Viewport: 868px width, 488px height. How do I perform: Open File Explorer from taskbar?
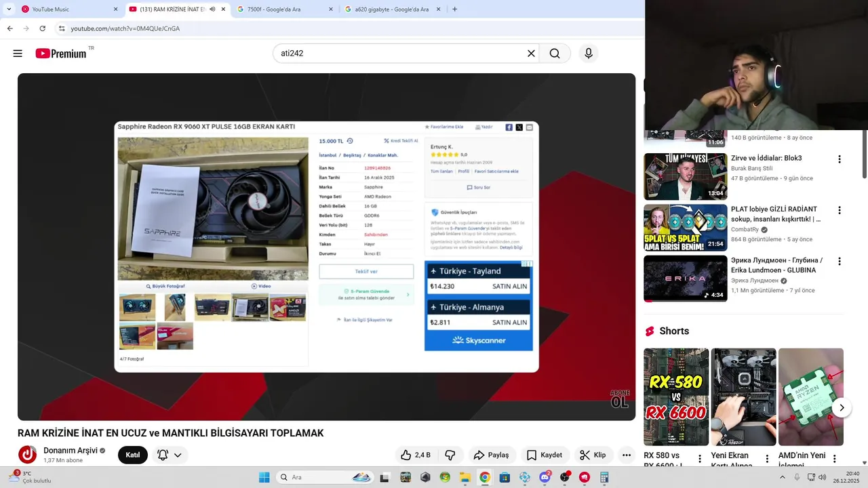coord(465,477)
